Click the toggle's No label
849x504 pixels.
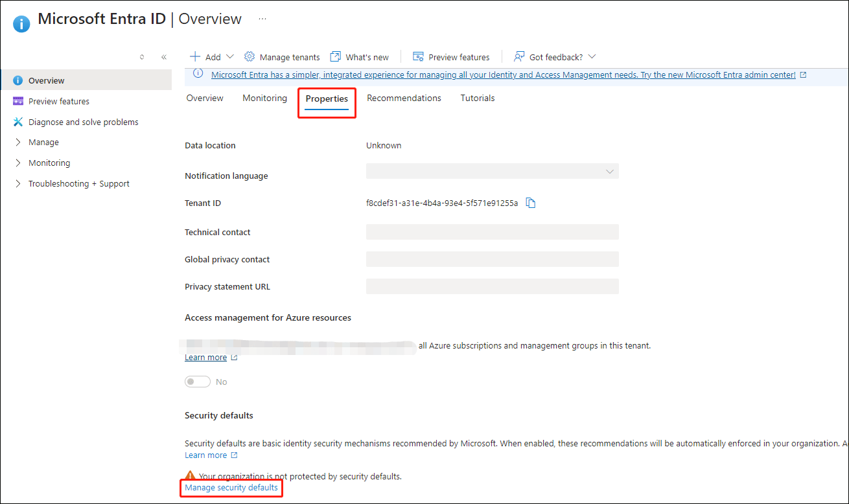coord(222,382)
